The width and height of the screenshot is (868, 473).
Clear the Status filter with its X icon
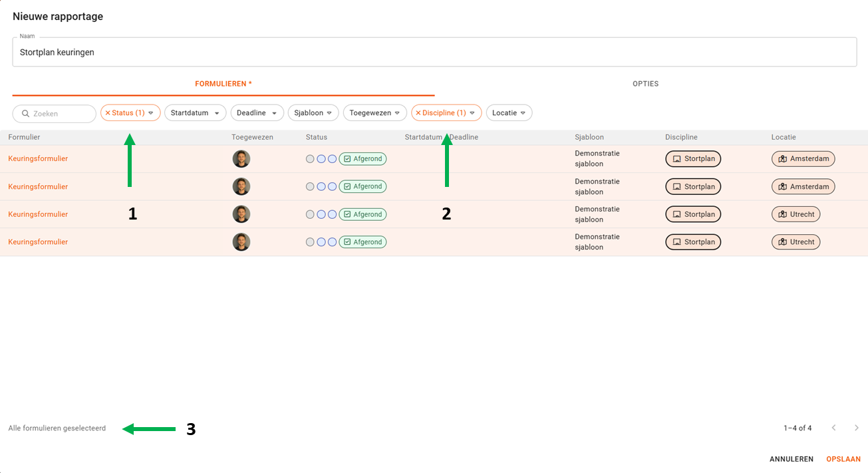pyautogui.click(x=108, y=113)
